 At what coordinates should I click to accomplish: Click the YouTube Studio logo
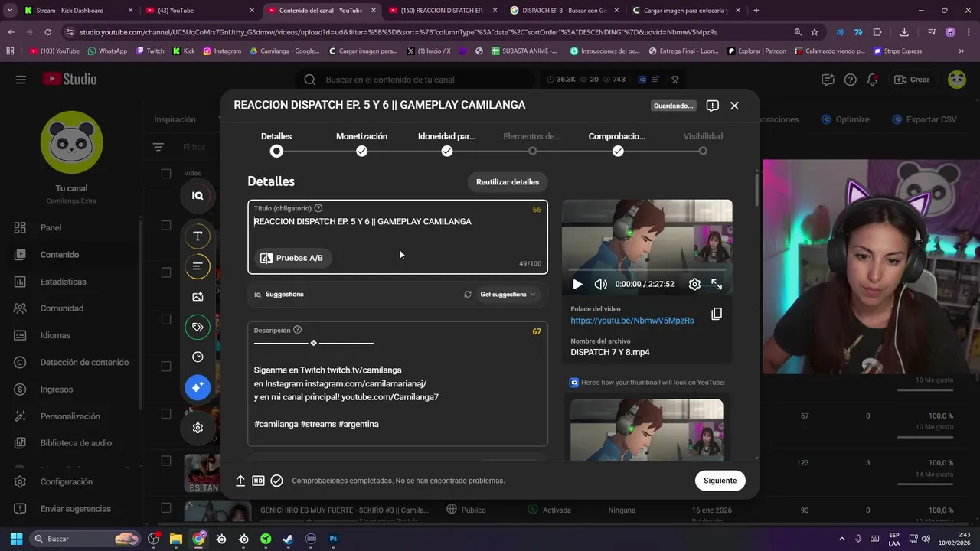tap(69, 79)
